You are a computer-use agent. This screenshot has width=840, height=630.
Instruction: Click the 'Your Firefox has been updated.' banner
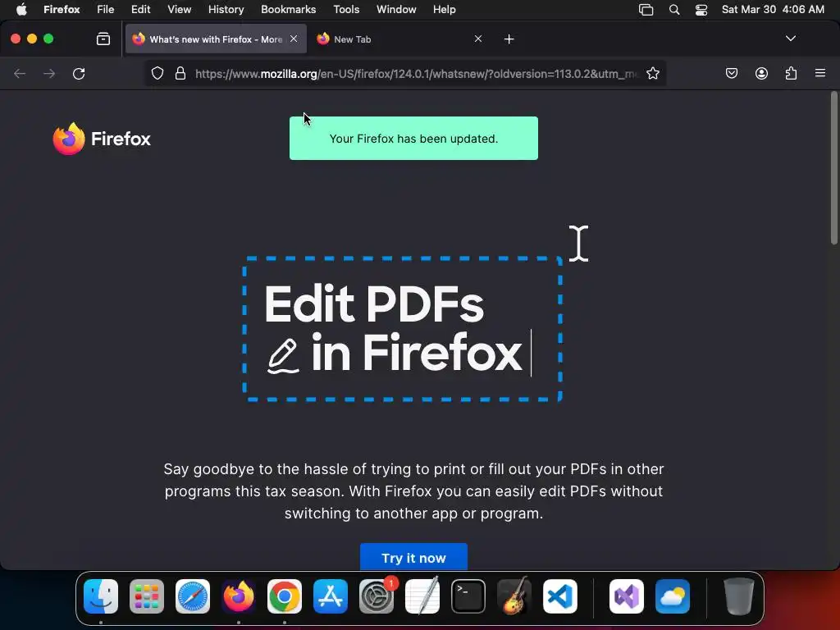tap(413, 138)
